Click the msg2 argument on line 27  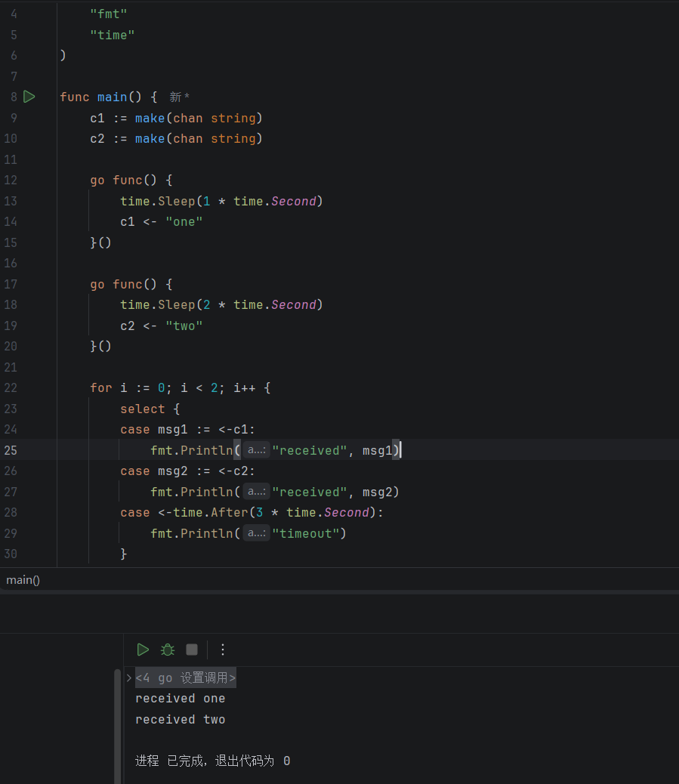tap(378, 492)
